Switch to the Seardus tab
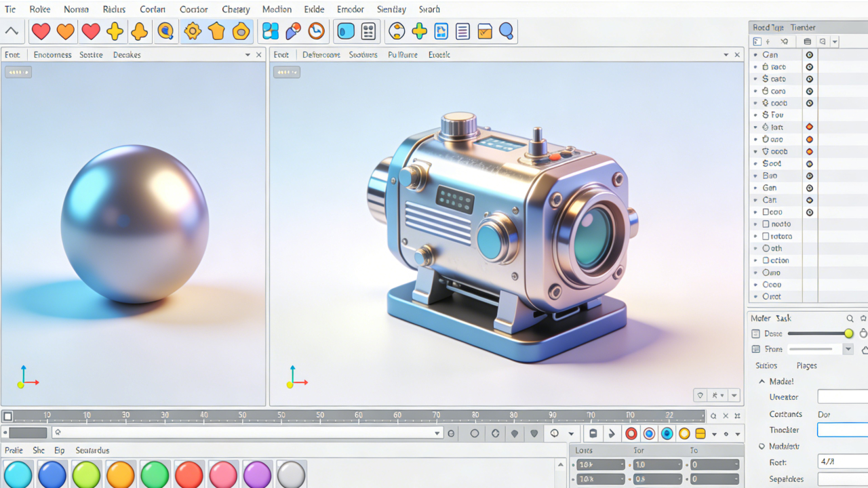This screenshot has height=488, width=868. (x=92, y=450)
